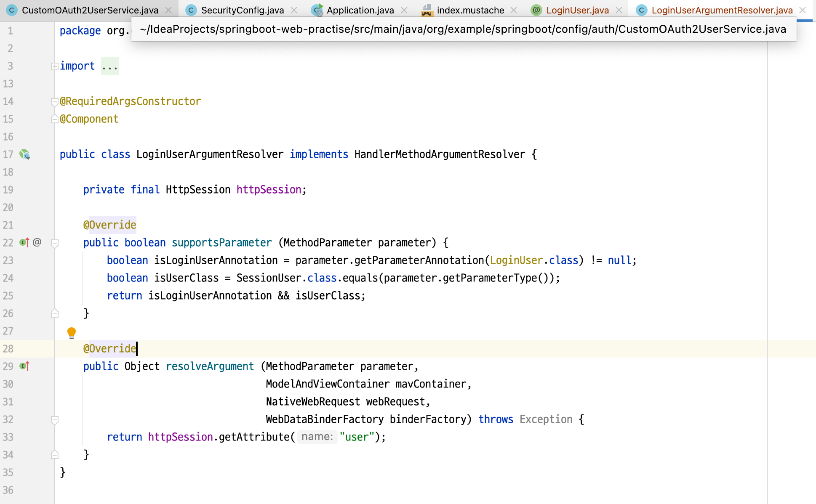
Task: Click the LoginUser class reference in the code
Action: pyautogui.click(x=516, y=260)
